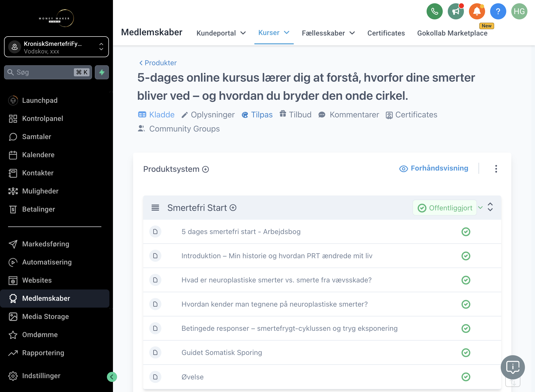The image size is (535, 392).
Task: Open the HG user avatar menu
Action: tap(519, 11)
